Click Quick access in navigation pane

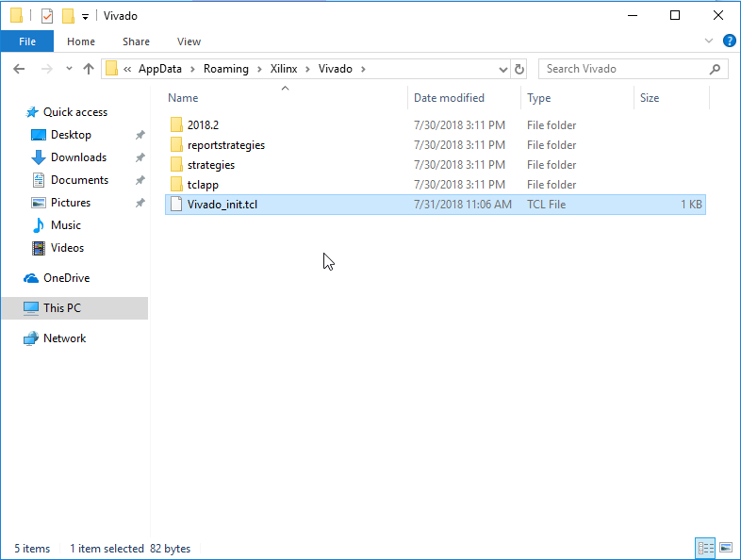click(x=75, y=112)
